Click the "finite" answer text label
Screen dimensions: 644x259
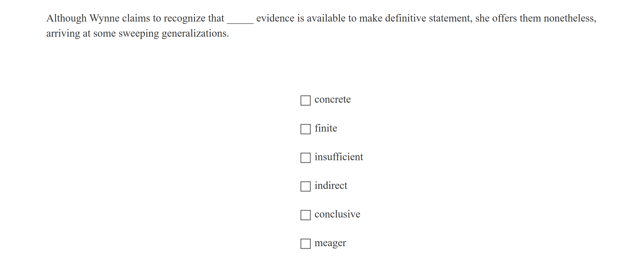tap(326, 128)
